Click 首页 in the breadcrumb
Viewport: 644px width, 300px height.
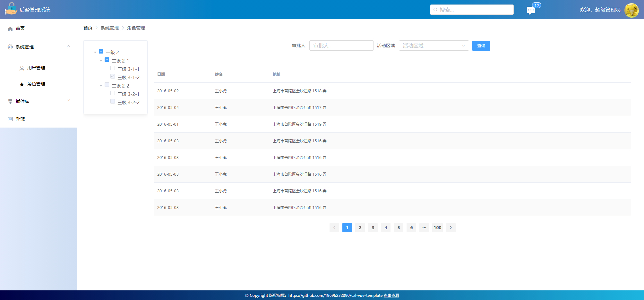[88, 28]
